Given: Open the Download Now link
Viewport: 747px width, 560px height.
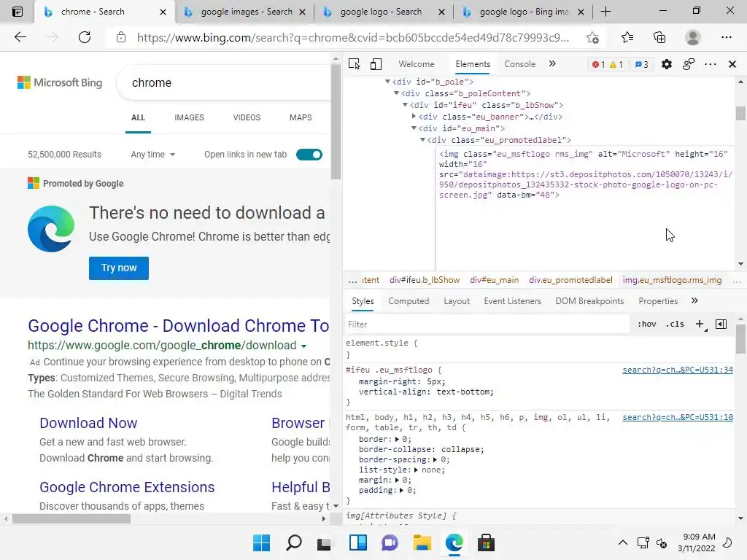Looking at the screenshot, I should pos(88,423).
